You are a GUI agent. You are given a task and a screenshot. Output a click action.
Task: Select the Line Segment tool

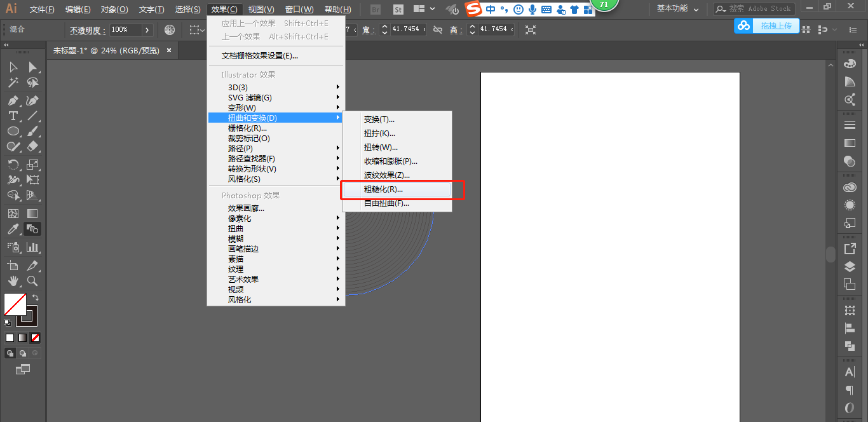point(32,116)
